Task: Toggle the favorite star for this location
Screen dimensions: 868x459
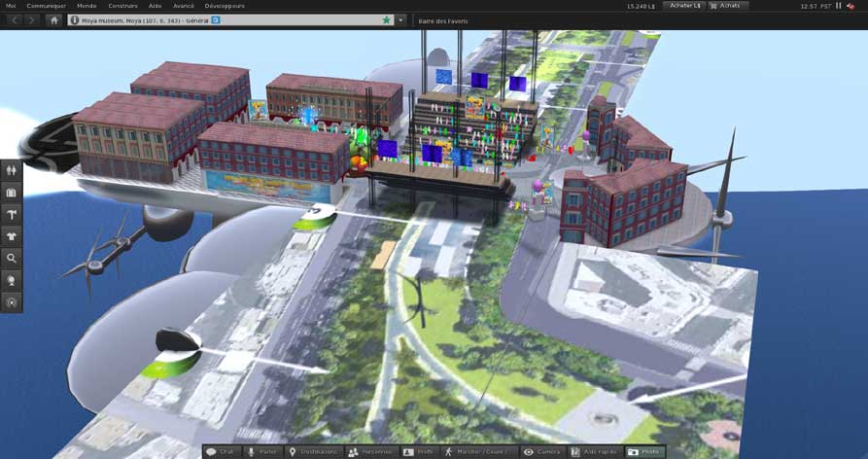Action: (386, 19)
